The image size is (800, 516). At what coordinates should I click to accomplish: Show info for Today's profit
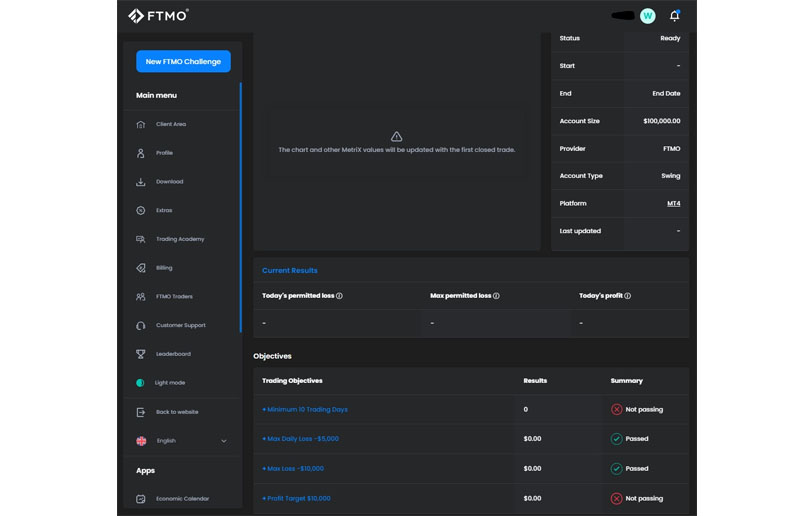628,296
